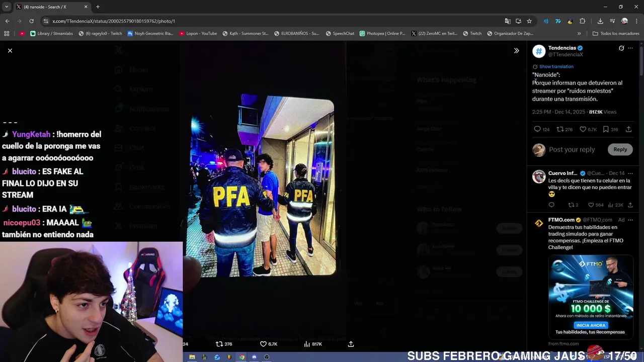Open Chrome in the taskbar

click(242, 357)
